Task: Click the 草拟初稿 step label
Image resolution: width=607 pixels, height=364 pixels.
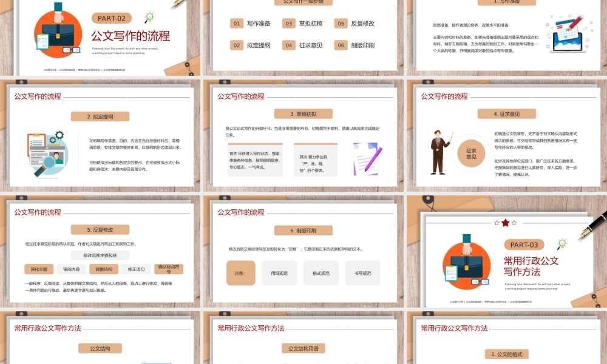Action: (310, 24)
